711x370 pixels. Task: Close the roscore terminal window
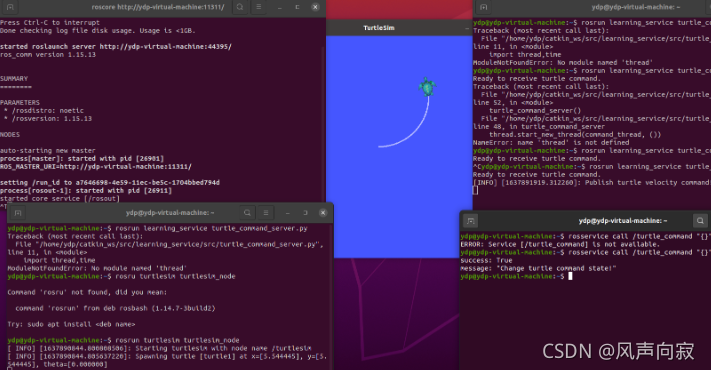[316, 7]
